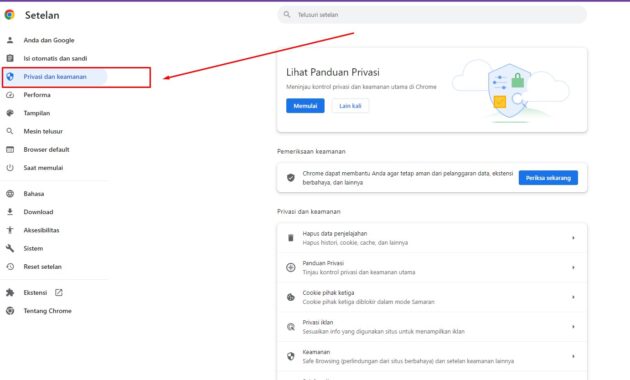630x380 pixels.
Task: Click the Pemeriksaan keamanan section heading
Action: [311, 151]
